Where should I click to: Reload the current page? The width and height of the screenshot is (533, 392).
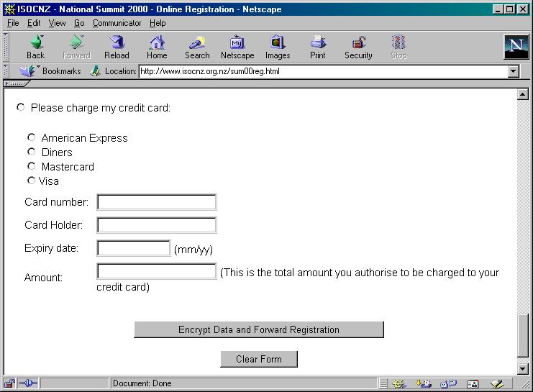[117, 47]
